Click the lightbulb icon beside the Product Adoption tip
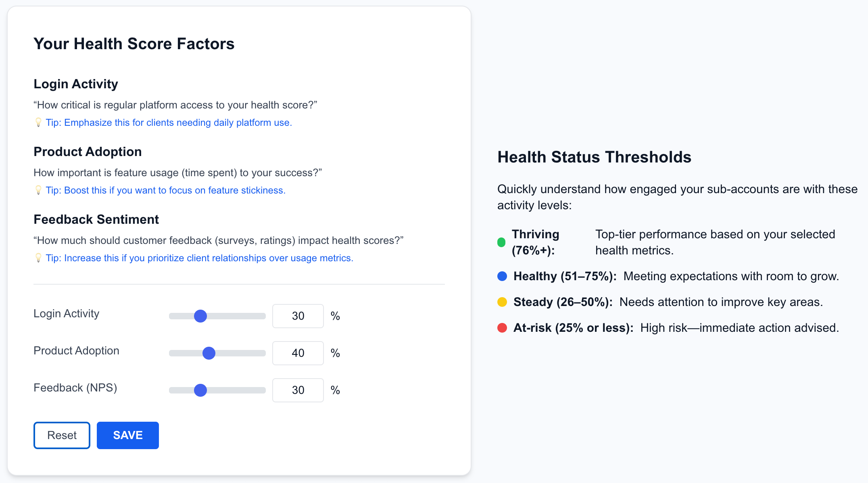 38,190
